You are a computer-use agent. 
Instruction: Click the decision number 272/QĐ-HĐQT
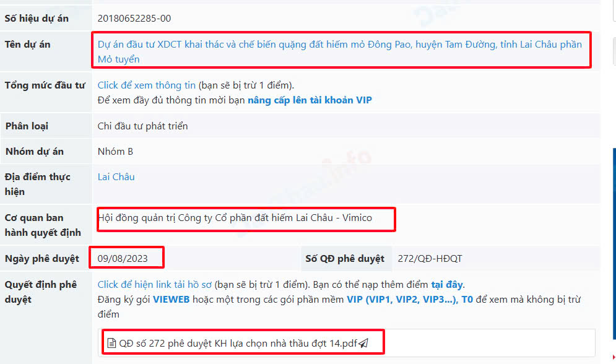tap(430, 258)
